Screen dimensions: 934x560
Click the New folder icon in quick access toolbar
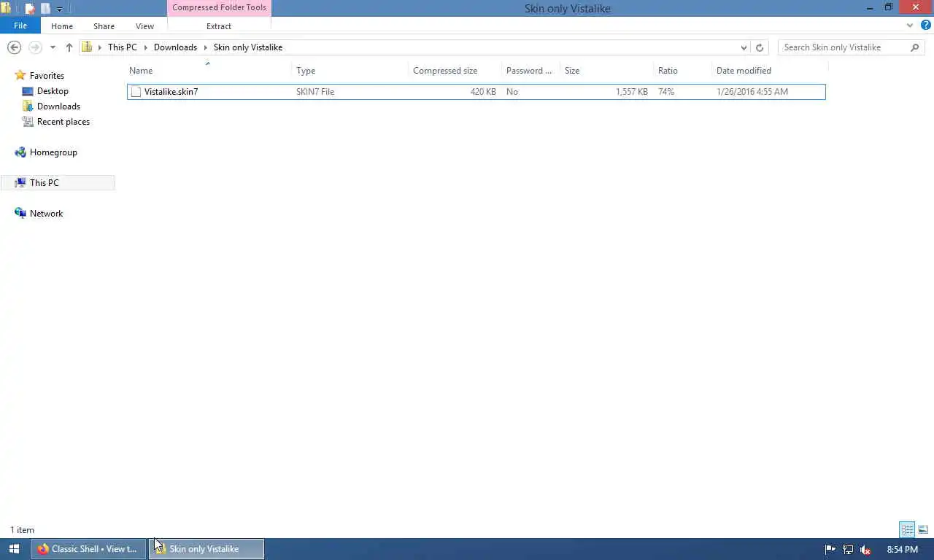pos(45,9)
